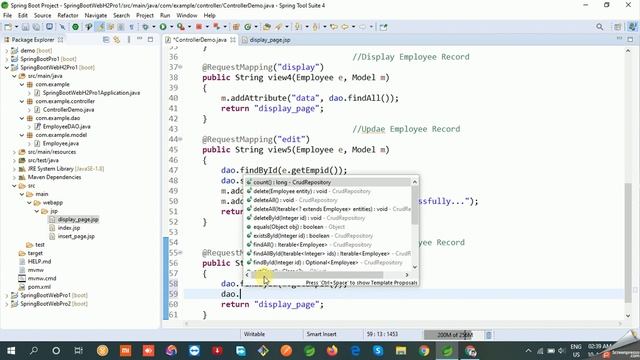Click the Search magnifier icon at top right
This screenshot has width=640, height=360.
[600, 27]
